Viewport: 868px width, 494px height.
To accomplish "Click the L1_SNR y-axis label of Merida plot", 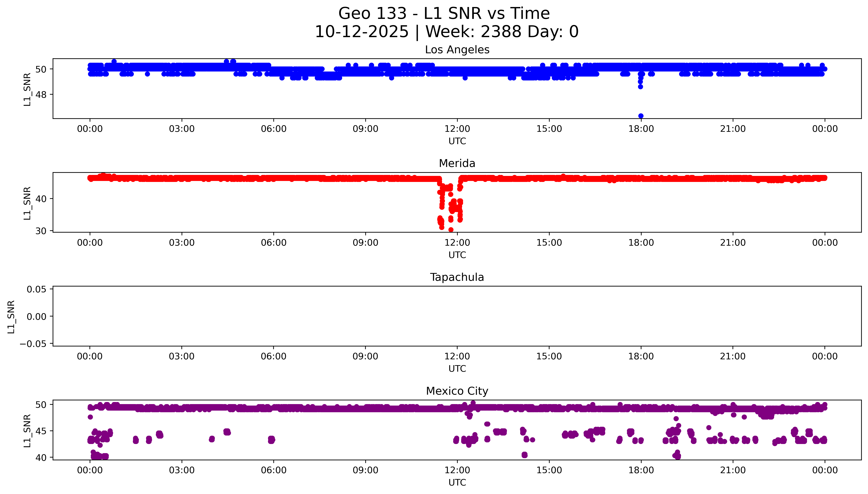I will click(27, 203).
